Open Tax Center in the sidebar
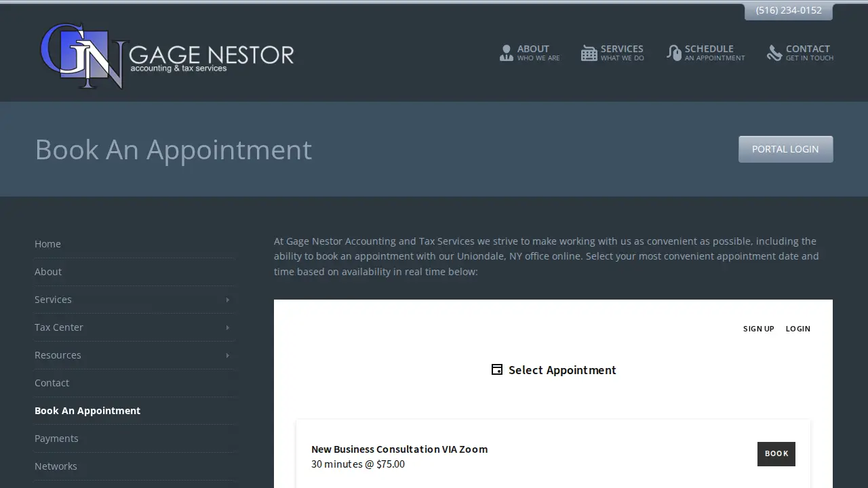This screenshot has width=868, height=488. 59,327
